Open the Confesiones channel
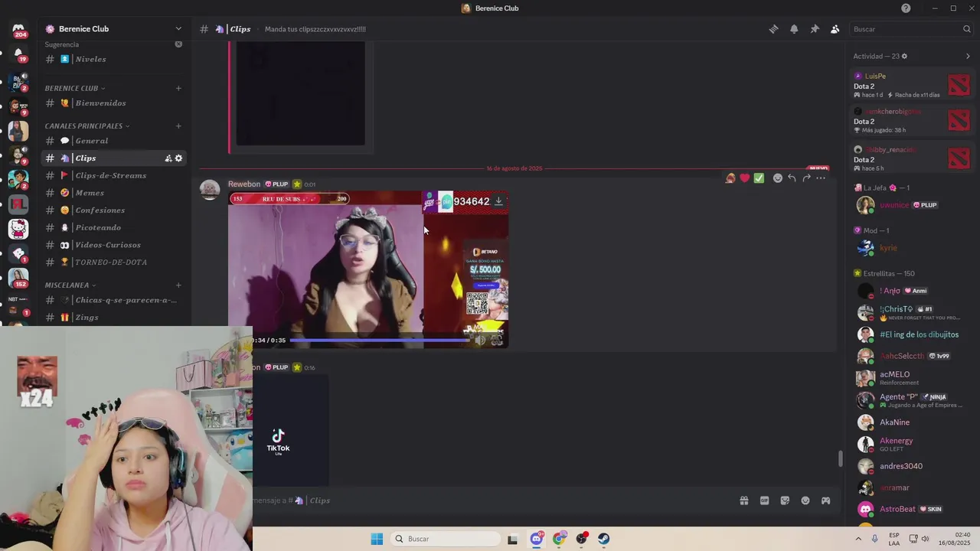The width and height of the screenshot is (980, 551). coord(100,210)
